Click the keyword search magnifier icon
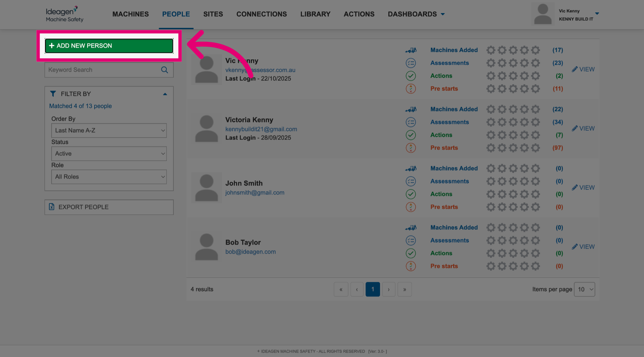 (x=164, y=70)
